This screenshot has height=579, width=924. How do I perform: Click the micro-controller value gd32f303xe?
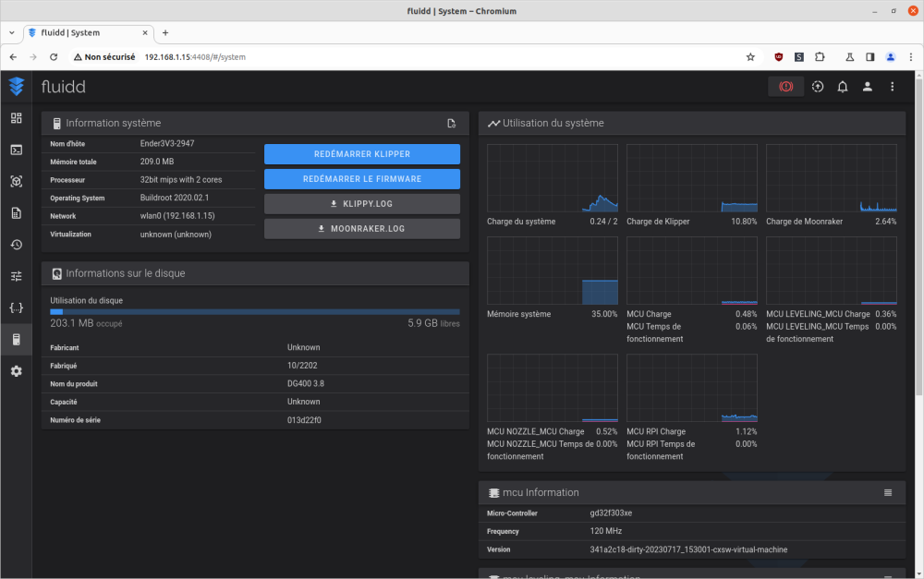611,513
